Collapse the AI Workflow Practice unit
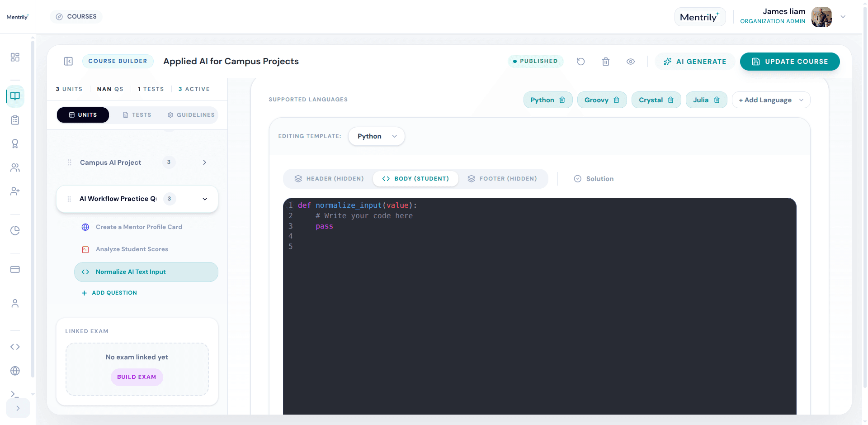 (205, 199)
